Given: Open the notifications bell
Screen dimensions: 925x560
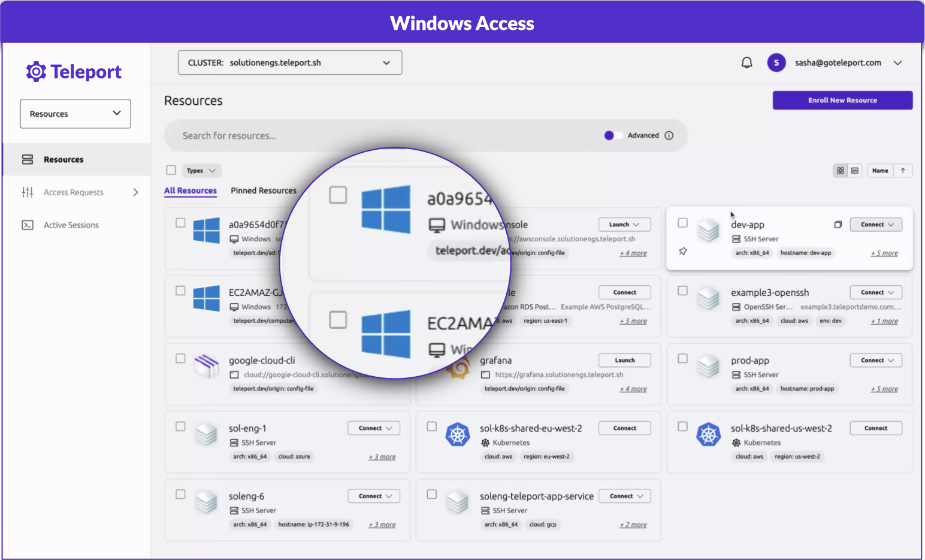Looking at the screenshot, I should tap(746, 62).
